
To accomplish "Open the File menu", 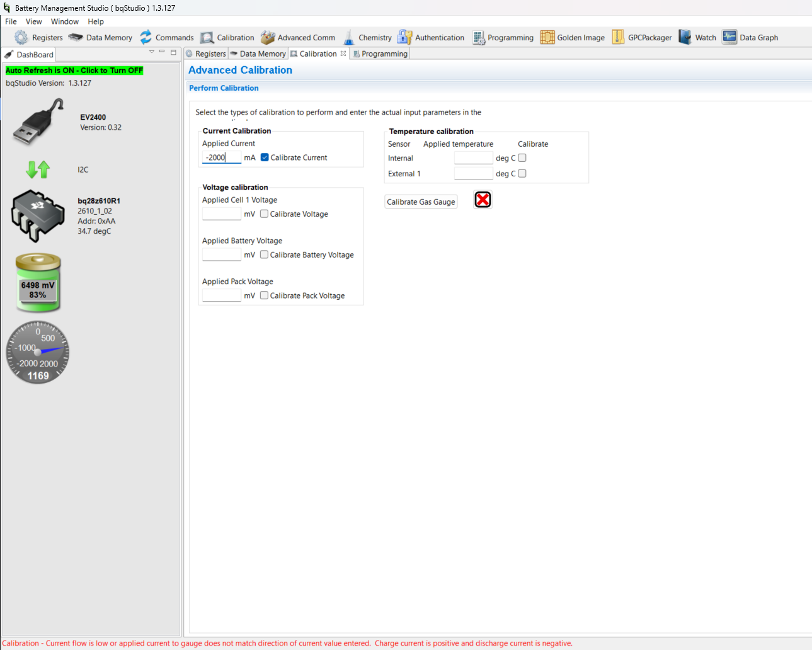I will click(x=11, y=21).
